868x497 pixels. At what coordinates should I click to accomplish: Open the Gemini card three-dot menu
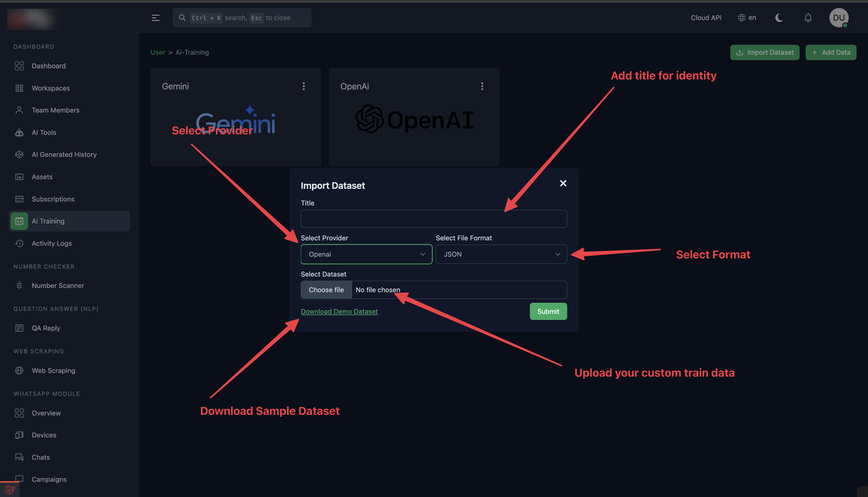pos(304,86)
